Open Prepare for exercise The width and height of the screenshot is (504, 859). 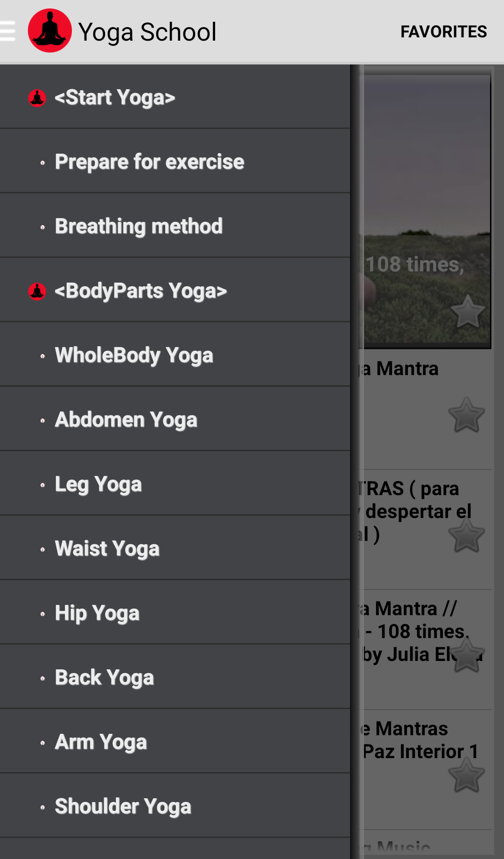pyautogui.click(x=149, y=162)
